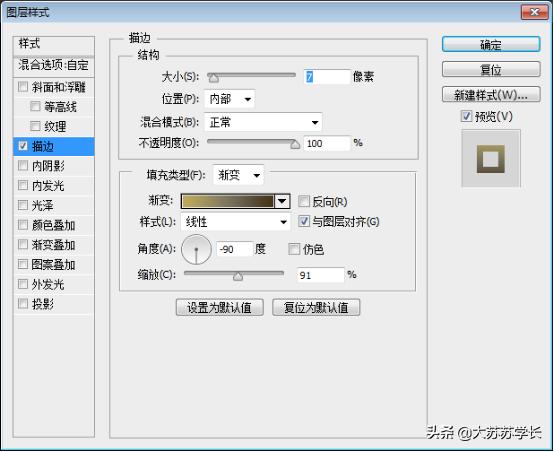Enable the 渐变叠加 checkbox

(x=23, y=244)
